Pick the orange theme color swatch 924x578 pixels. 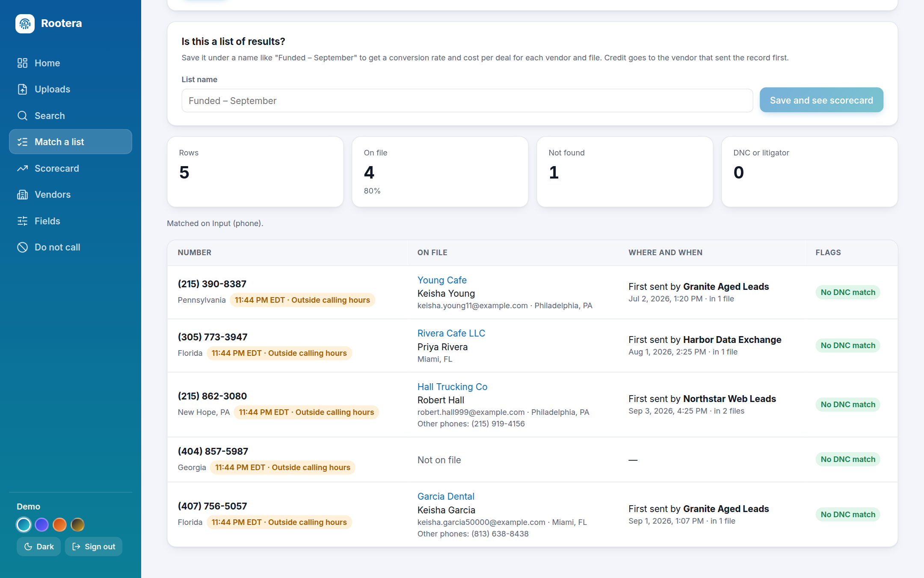tap(59, 524)
